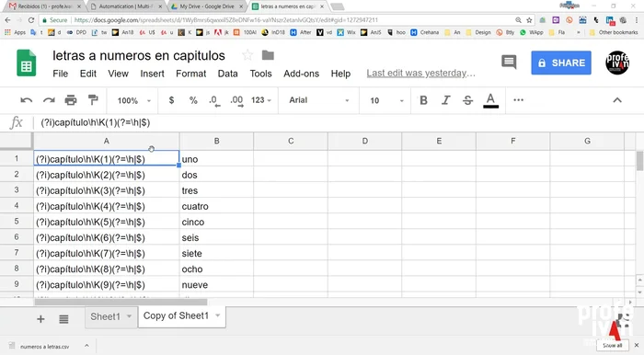The width and height of the screenshot is (644, 355).
Task: Click the browser Back arrow
Action: pos(7,19)
